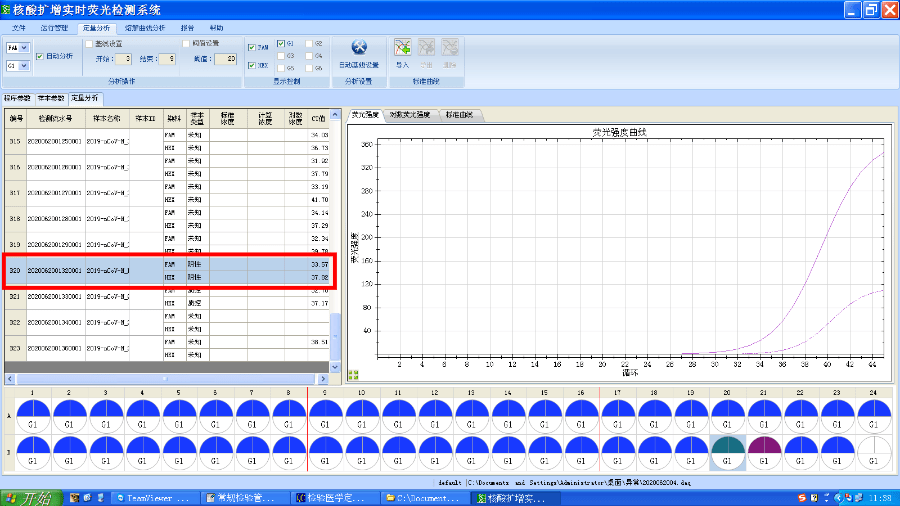Toggle the 自动分析 checkbox
Screen dimensions: 900x506
coord(40,56)
